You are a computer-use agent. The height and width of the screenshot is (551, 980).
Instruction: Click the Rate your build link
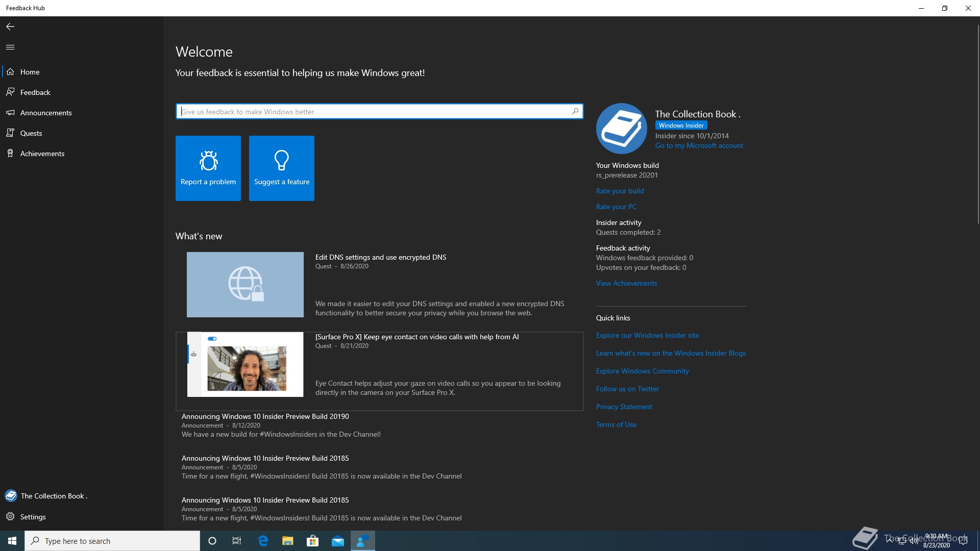[620, 191]
